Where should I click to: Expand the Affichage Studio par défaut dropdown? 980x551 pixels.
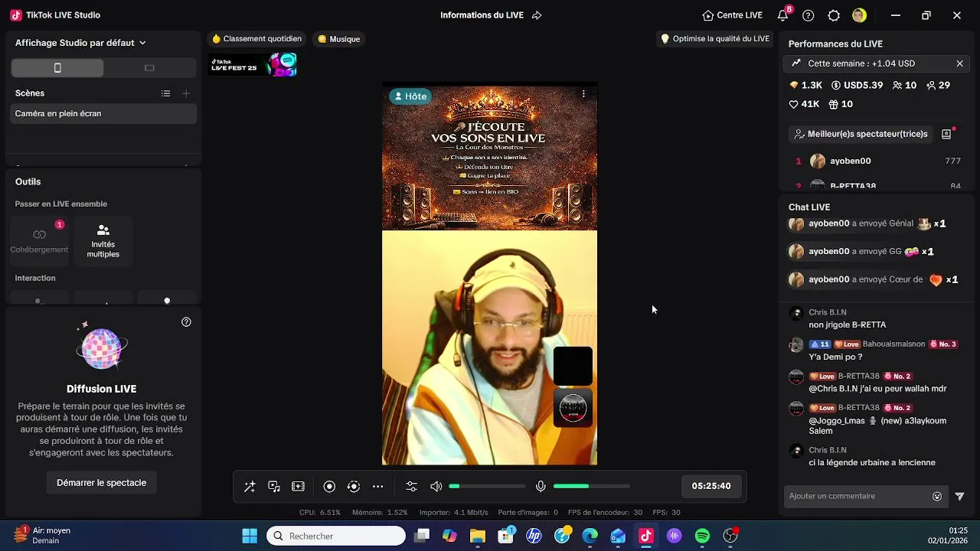pyautogui.click(x=80, y=43)
